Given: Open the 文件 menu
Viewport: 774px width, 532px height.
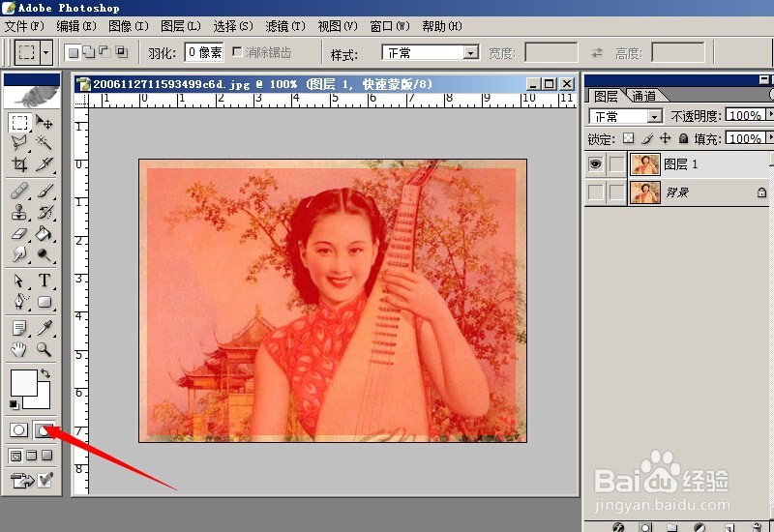Looking at the screenshot, I should pyautogui.click(x=24, y=26).
